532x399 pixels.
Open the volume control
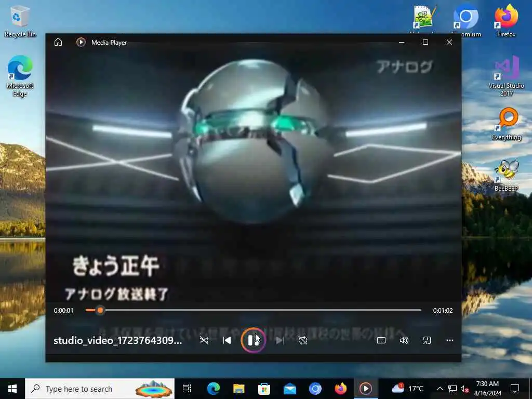(404, 340)
